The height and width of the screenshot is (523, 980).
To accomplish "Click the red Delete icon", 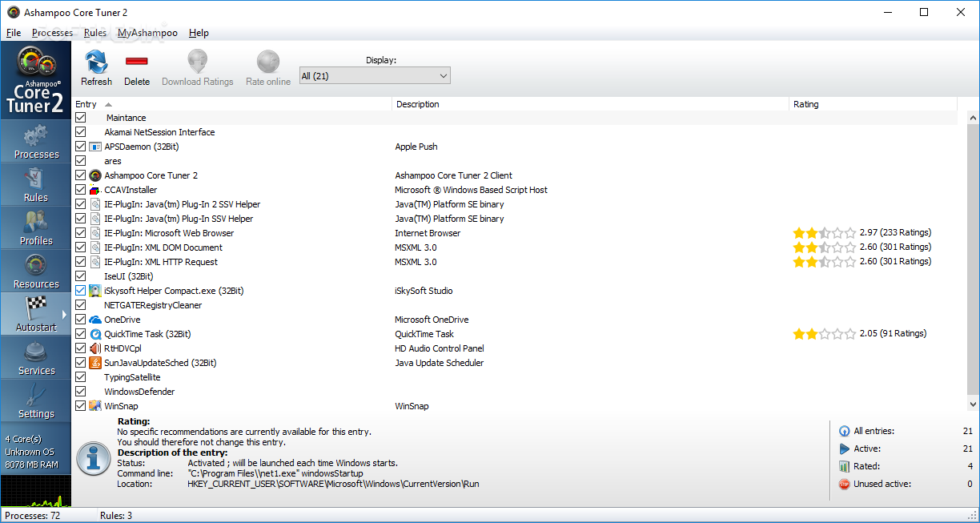I will click(137, 62).
